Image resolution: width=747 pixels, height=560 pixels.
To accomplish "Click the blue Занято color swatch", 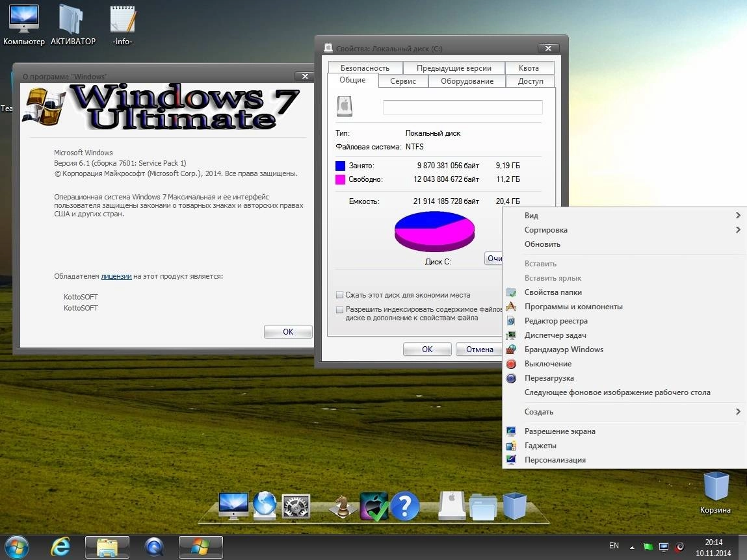I will click(340, 166).
